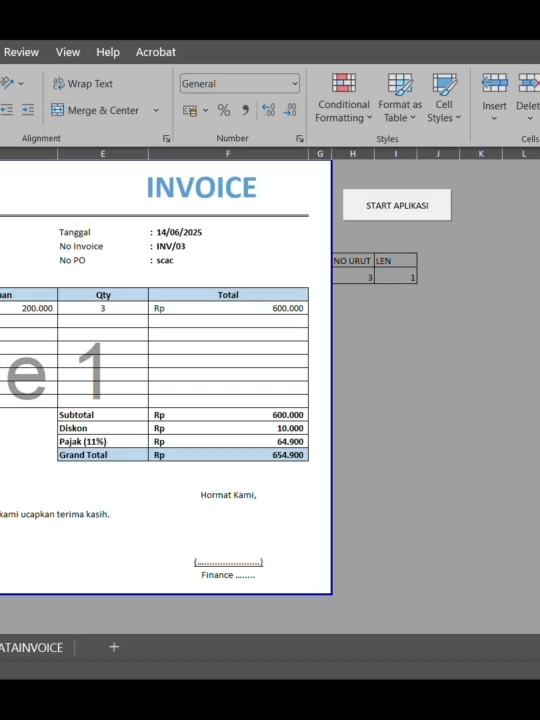Add a new sheet with plus button
Viewport: 540px width, 720px height.
tap(114, 647)
